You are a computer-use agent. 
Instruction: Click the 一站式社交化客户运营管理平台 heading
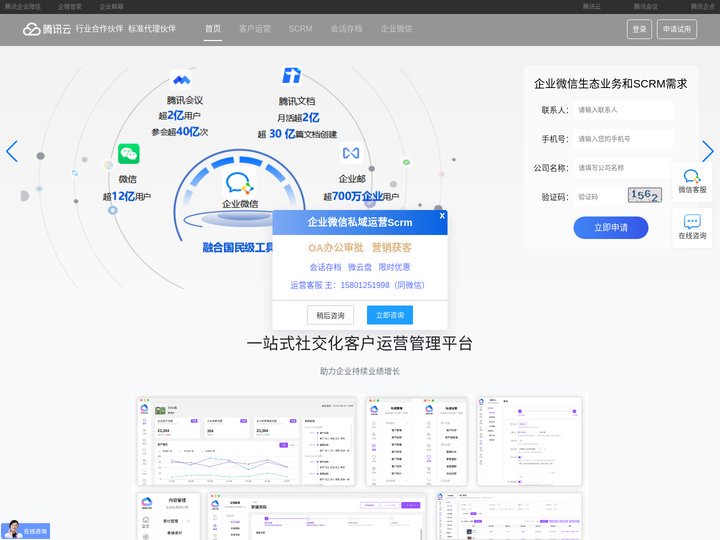[360, 343]
